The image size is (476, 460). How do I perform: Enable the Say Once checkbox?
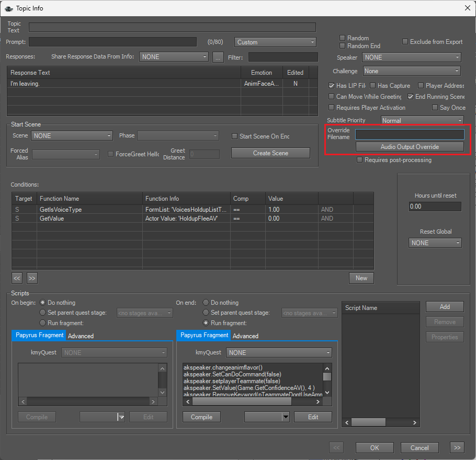point(435,108)
